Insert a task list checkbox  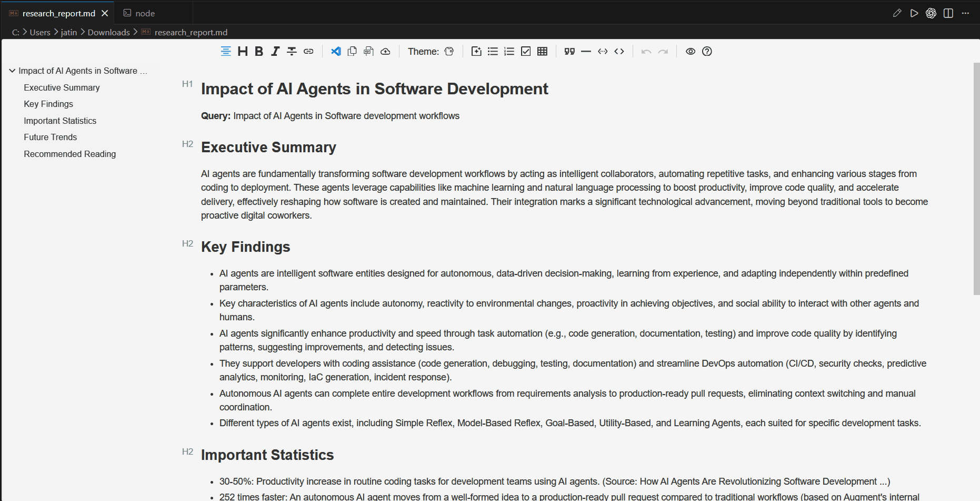point(525,51)
